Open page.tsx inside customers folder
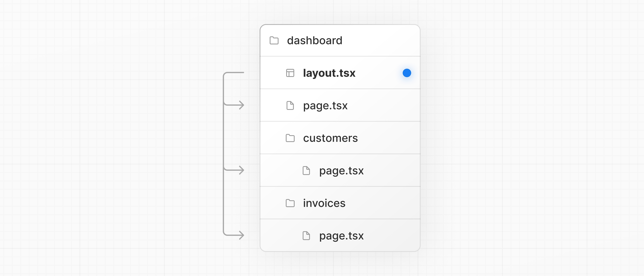 point(341,171)
